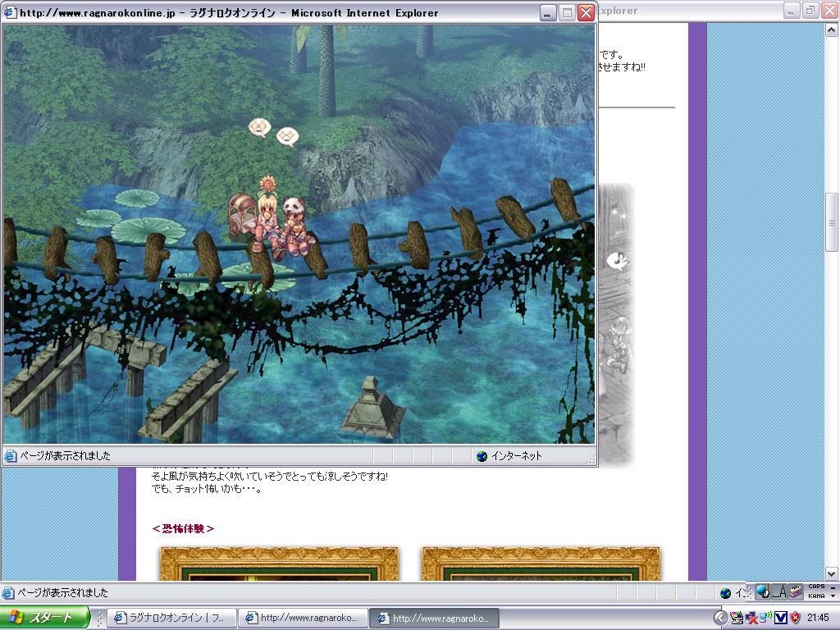Screen dimensions: 840x630
Task: Close the Ragnarok screenshot popup window
Action: tap(586, 12)
